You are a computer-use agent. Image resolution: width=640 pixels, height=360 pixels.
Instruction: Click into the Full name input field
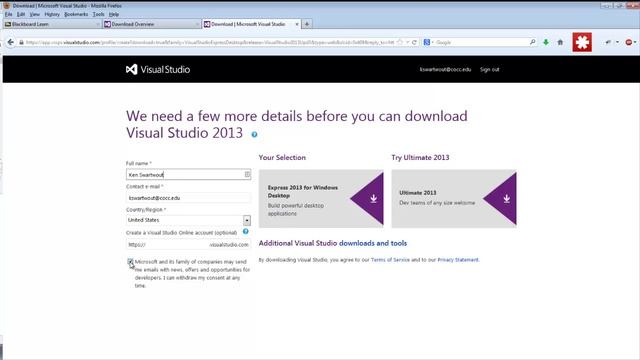point(188,175)
